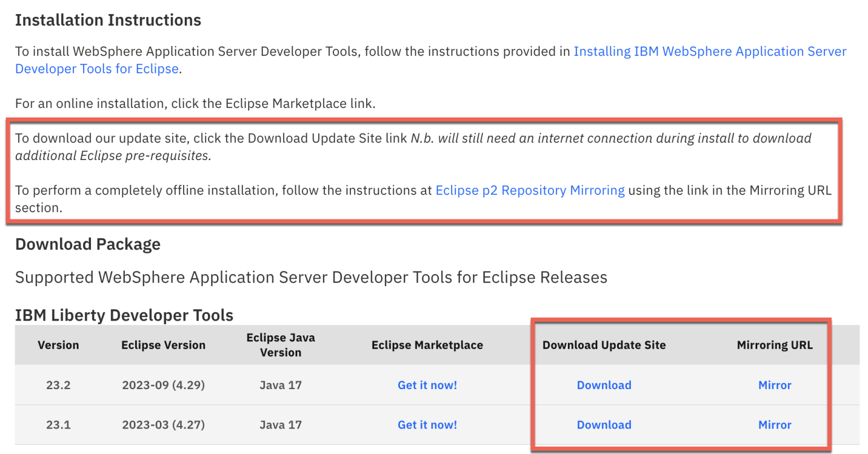
Task: Open the Mirror link for version 23.1
Action: [x=775, y=425]
